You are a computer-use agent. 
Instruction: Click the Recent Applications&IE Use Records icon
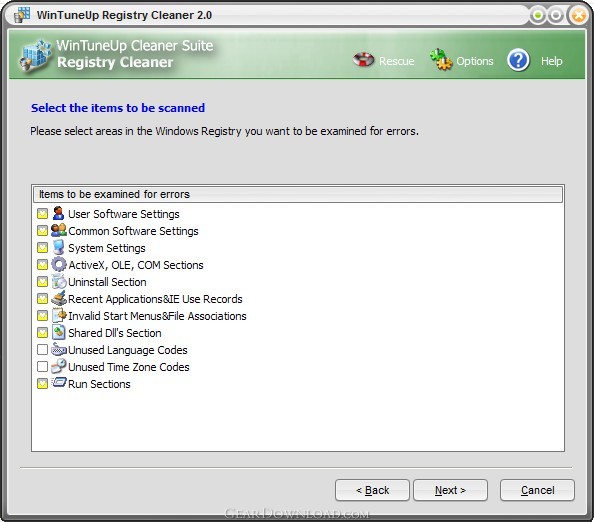pyautogui.click(x=59, y=299)
